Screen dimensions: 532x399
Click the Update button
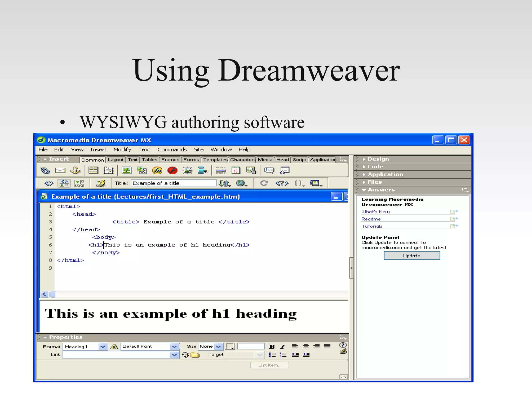(412, 256)
